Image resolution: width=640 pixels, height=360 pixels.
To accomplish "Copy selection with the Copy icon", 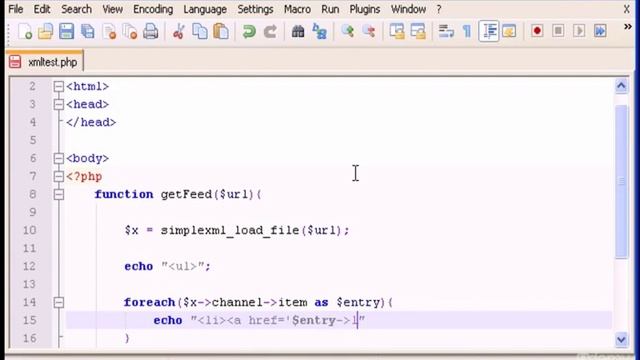I will pos(200,31).
